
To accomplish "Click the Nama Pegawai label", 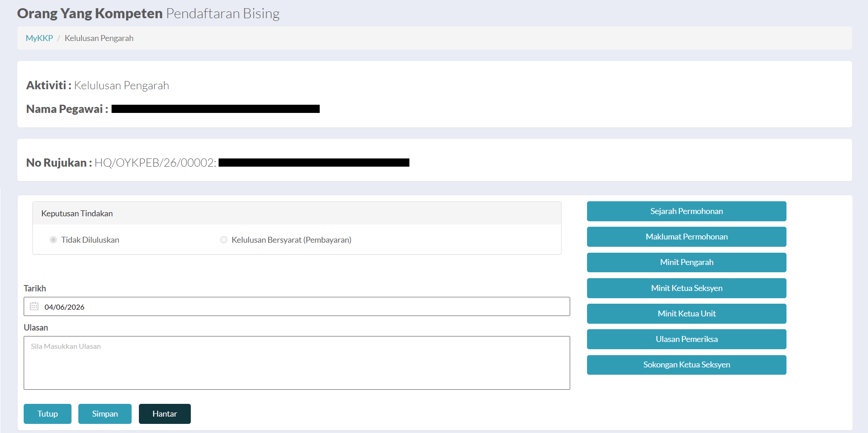I will point(67,109).
